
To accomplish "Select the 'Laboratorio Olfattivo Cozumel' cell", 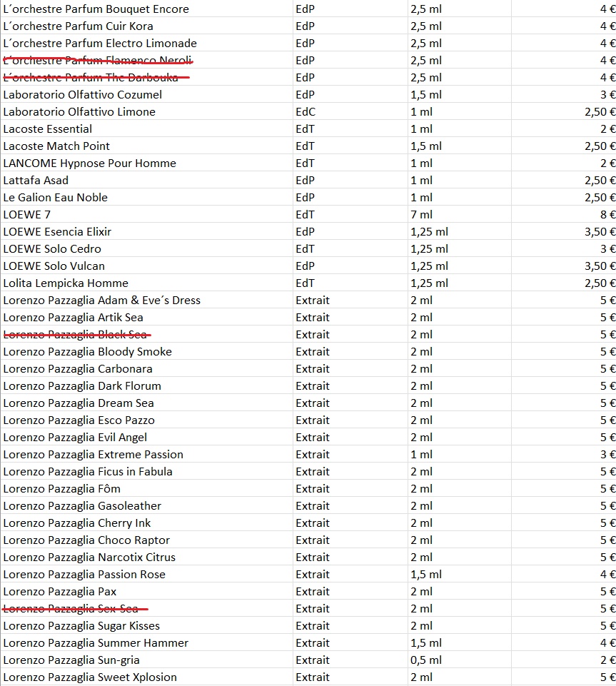I will click(83, 94).
